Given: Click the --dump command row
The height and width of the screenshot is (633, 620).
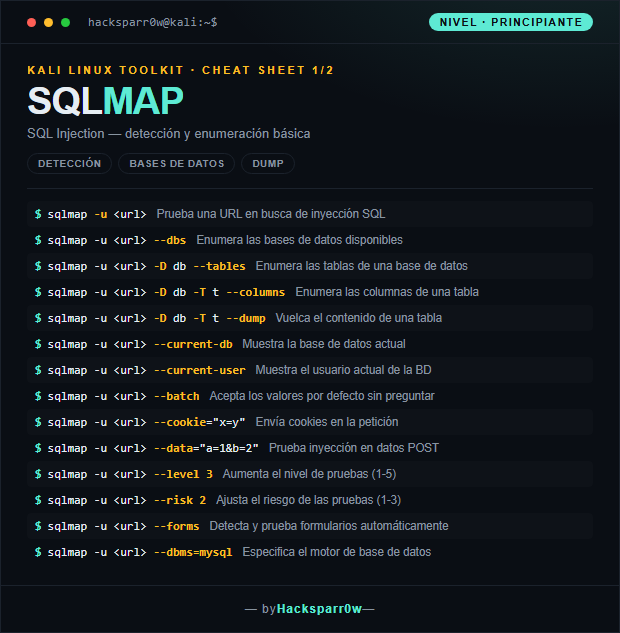Looking at the screenshot, I should [x=310, y=318].
